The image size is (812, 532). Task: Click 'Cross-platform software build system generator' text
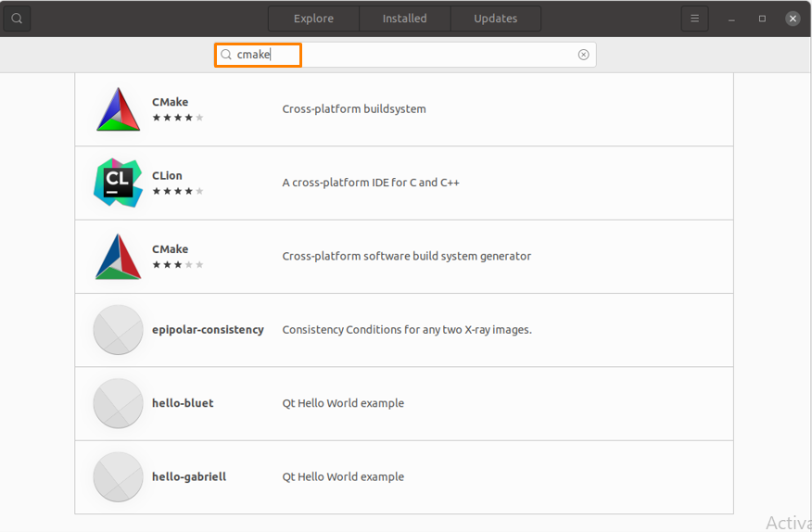coord(407,257)
